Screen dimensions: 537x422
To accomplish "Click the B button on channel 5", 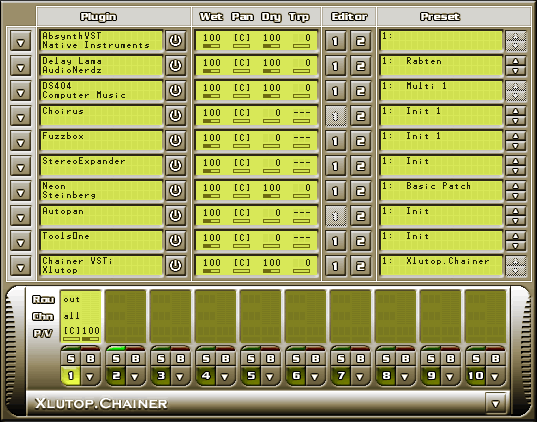I will pos(271,359).
